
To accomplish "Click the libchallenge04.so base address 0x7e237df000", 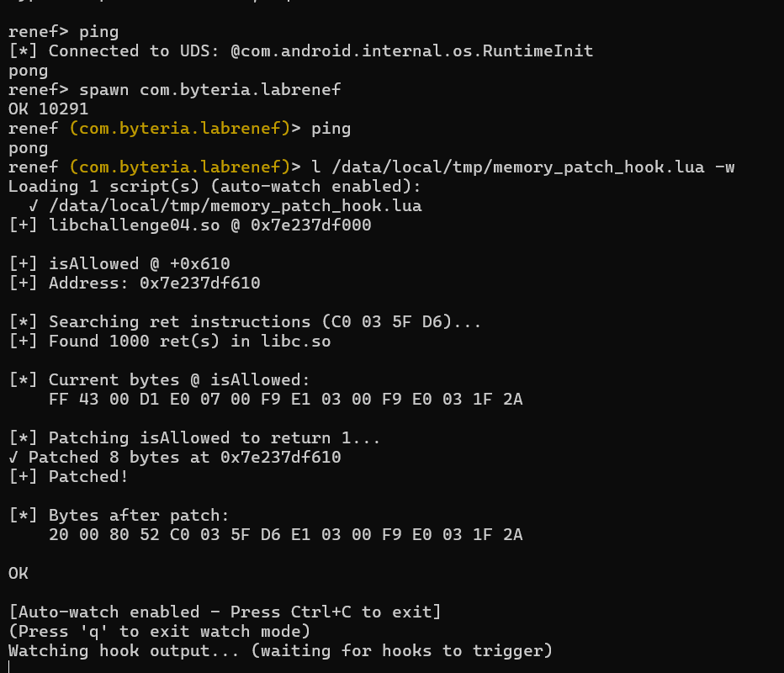I will point(310,225).
